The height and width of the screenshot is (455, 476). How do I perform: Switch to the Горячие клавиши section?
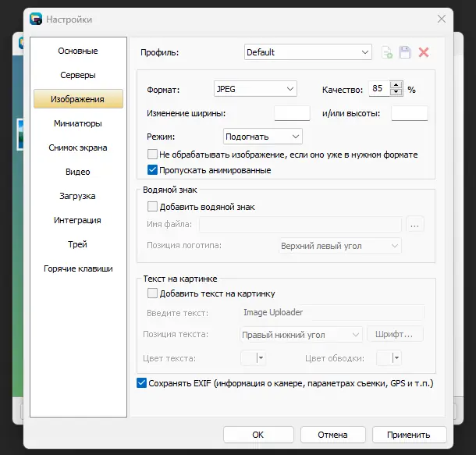coord(78,268)
